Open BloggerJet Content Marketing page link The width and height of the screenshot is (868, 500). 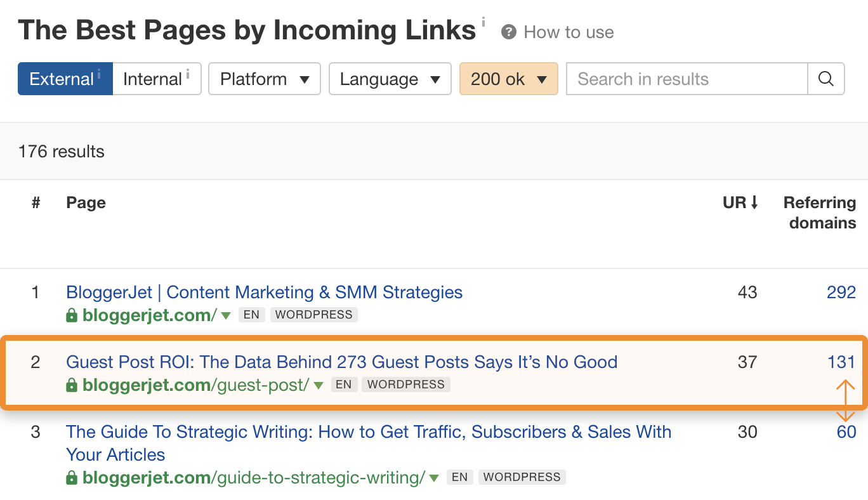(264, 293)
